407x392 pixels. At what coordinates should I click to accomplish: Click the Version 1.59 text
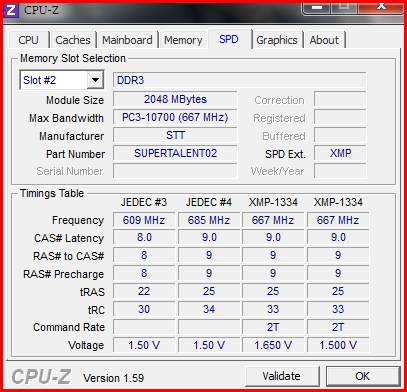[114, 378]
